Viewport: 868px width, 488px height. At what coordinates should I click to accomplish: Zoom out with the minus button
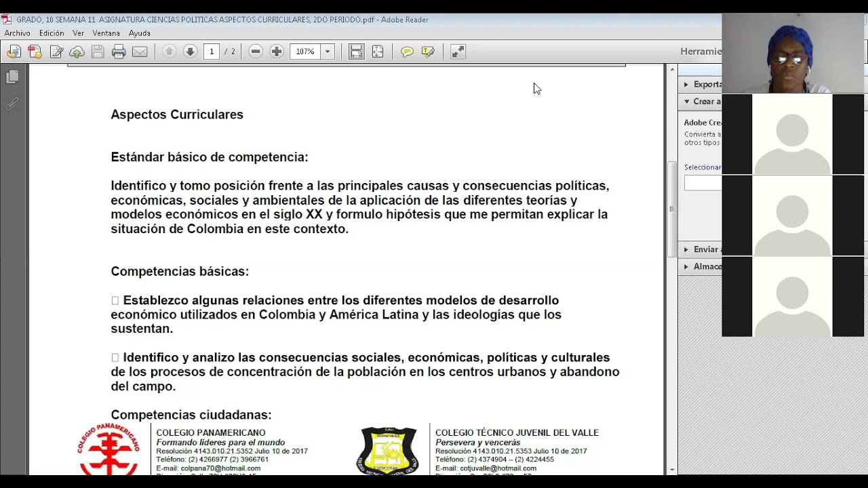256,52
